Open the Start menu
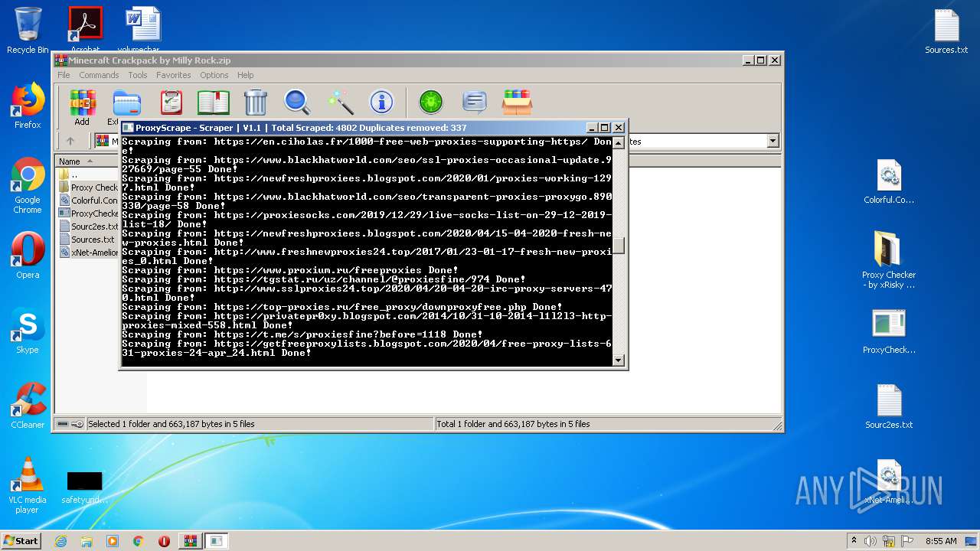 (21, 540)
